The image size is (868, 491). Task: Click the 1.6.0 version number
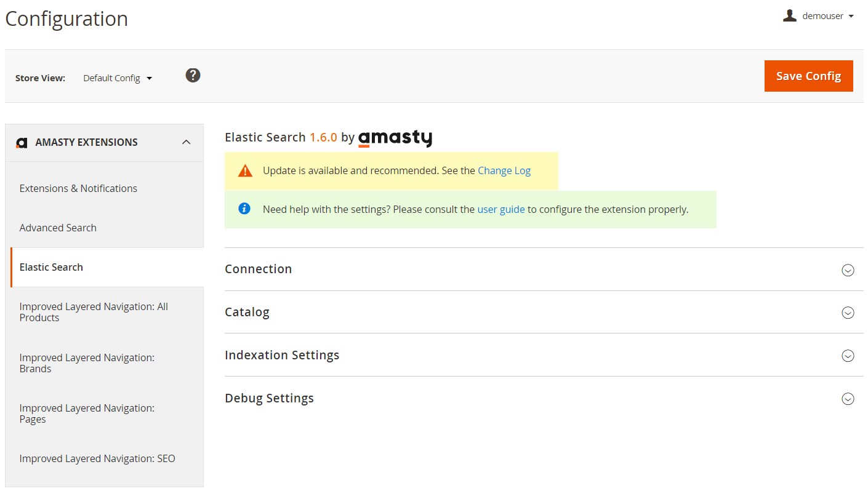click(324, 137)
